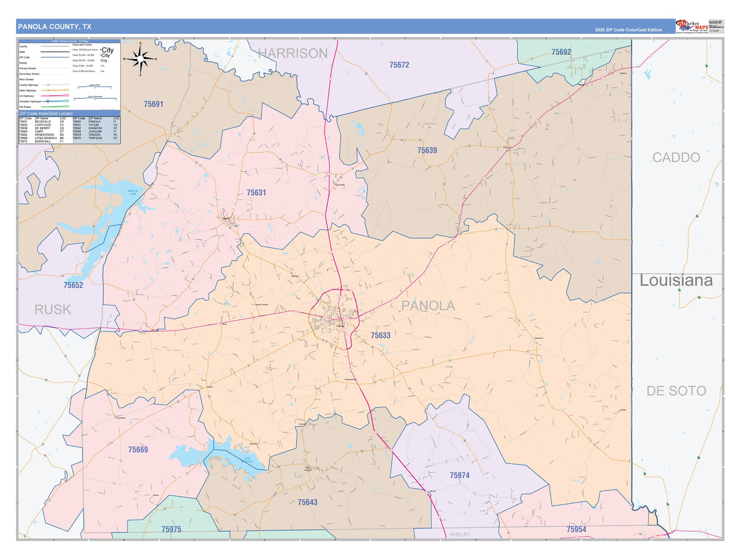Click the 75643 ZIP code label
740x560 pixels.
pyautogui.click(x=307, y=503)
